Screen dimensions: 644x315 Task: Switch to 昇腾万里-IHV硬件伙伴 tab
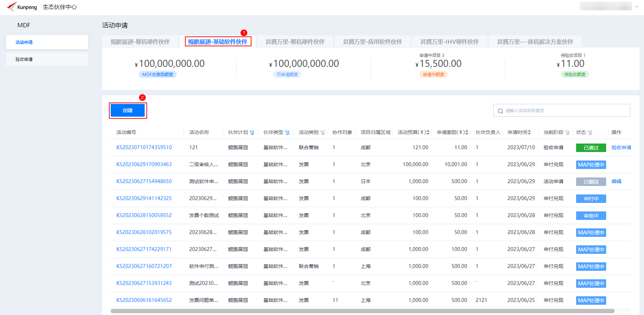pyautogui.click(x=449, y=42)
